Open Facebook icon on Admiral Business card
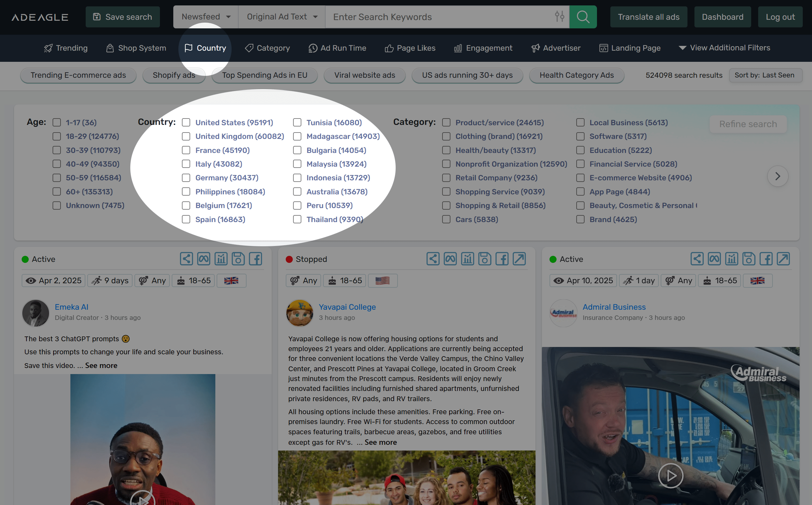 (766, 259)
